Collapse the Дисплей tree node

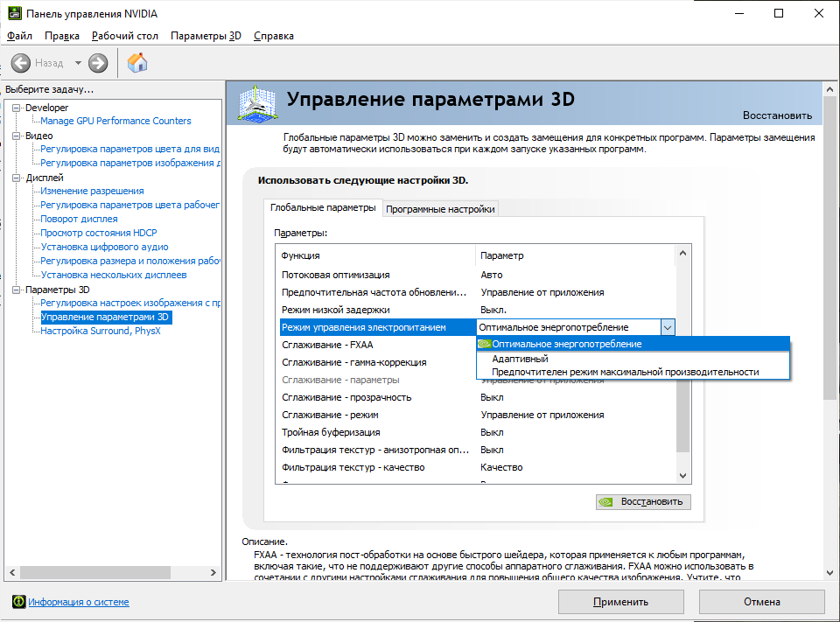17,178
